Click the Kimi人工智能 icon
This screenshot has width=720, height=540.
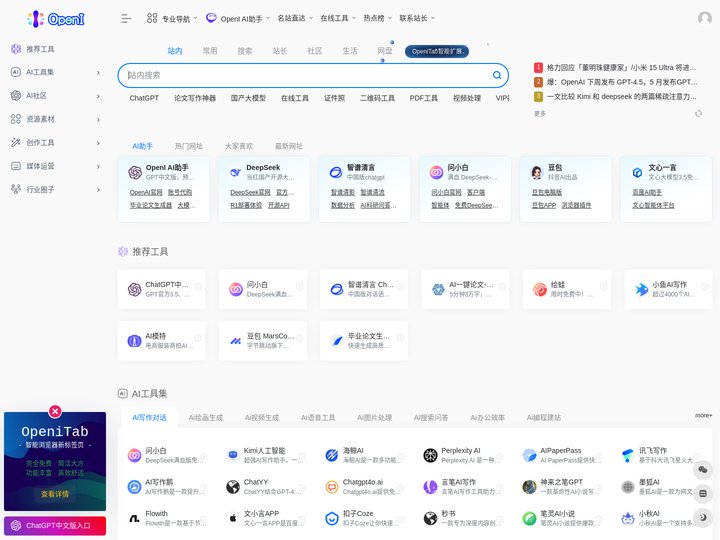coord(233,455)
